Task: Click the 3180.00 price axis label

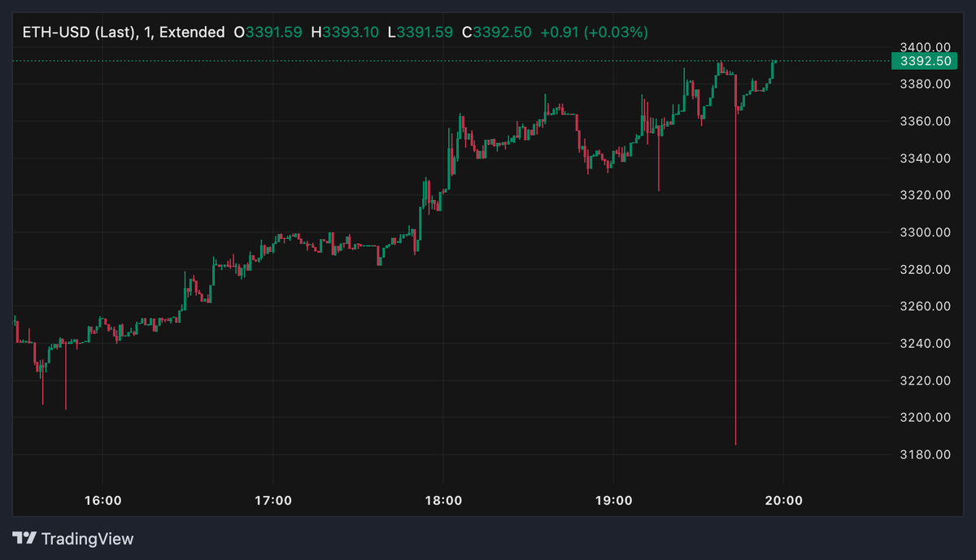Action: 926,454
